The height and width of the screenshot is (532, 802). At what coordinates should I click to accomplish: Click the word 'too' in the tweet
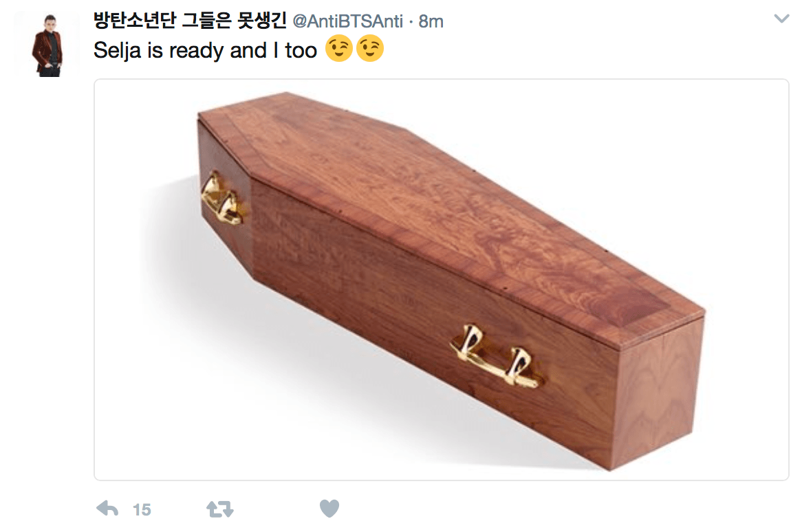(301, 51)
